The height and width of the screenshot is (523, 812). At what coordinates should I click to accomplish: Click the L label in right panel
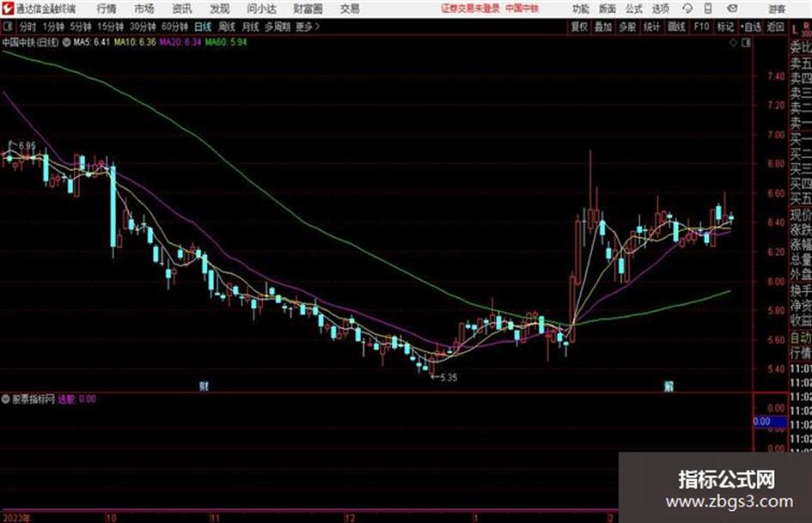[x=795, y=31]
